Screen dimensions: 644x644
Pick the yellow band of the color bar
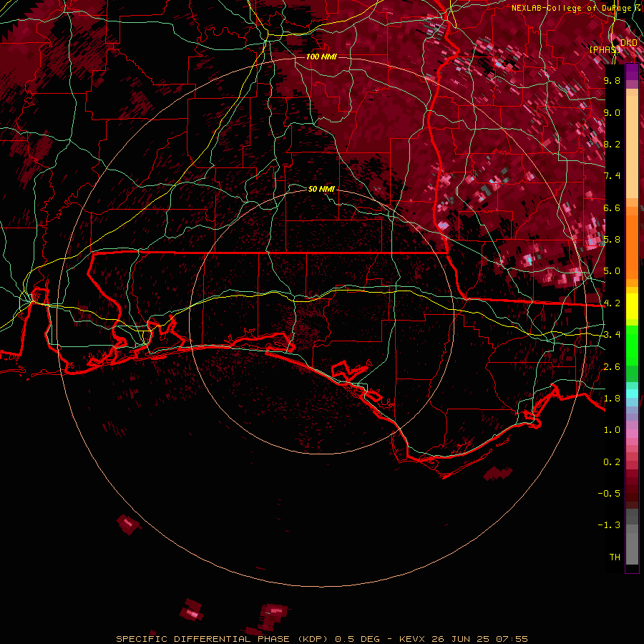point(632,306)
